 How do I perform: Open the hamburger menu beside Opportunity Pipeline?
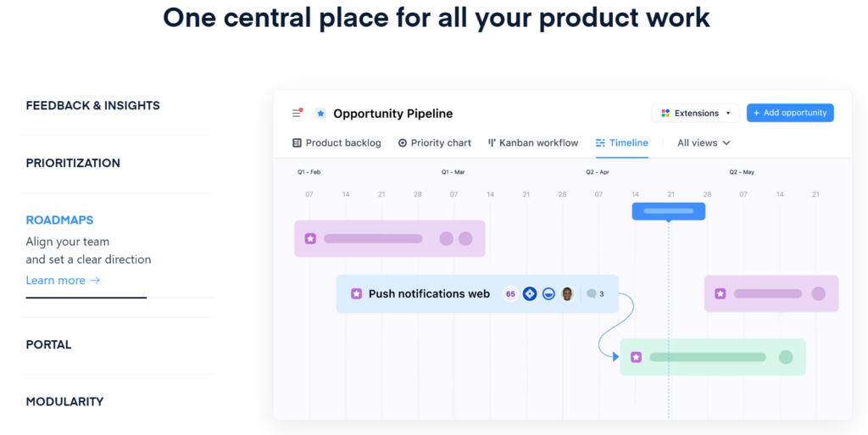pos(297,113)
